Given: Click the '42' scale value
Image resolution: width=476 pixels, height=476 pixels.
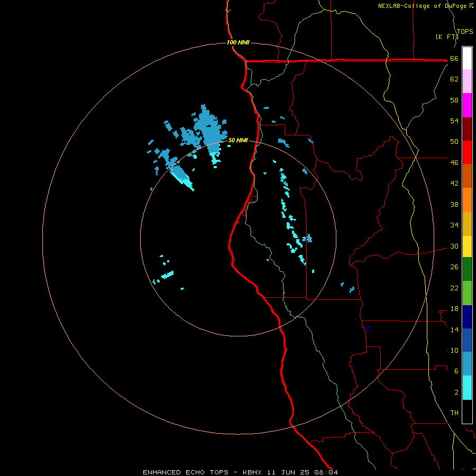Looking at the screenshot, I should point(454,184).
